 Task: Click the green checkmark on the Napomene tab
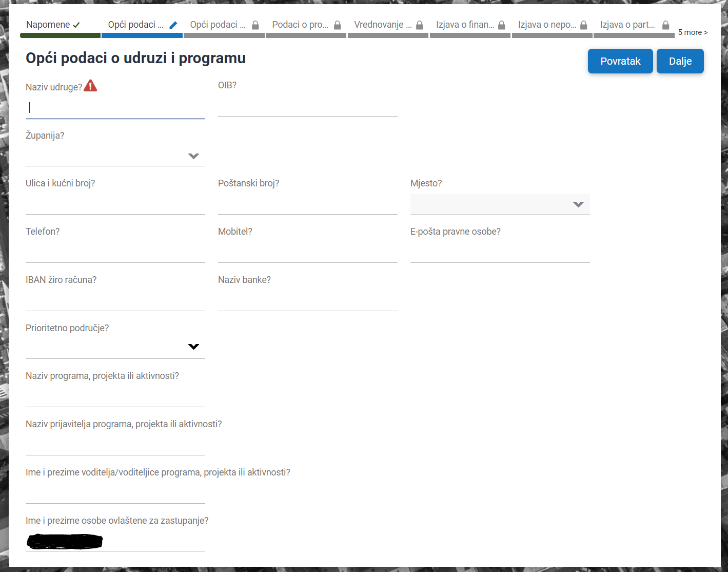(76, 25)
